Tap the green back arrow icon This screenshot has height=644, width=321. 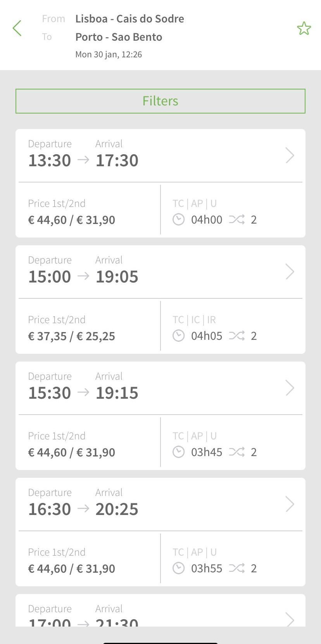17,28
